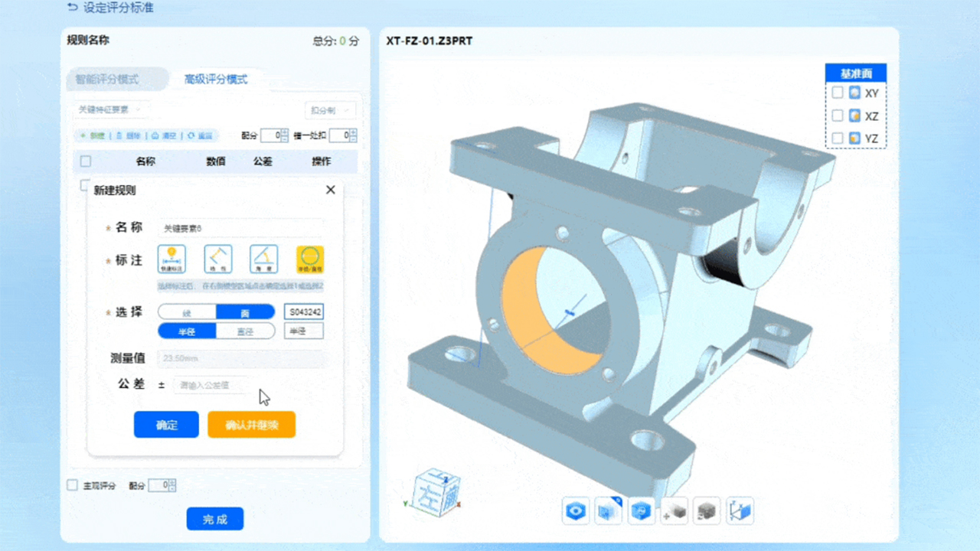Click the rotate cube view icon
980x551 pixels.
click(x=642, y=510)
